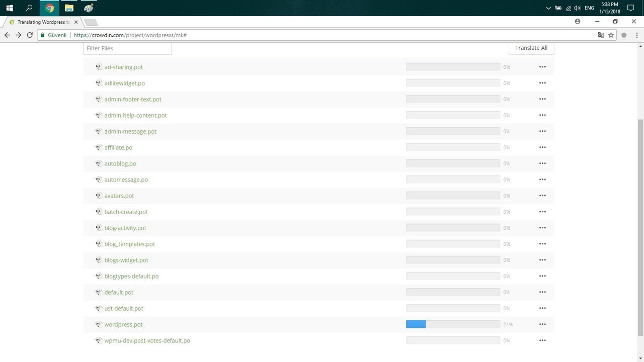The image size is (644, 362).
Task: Focus the Filter Files input field
Action: coord(127,48)
